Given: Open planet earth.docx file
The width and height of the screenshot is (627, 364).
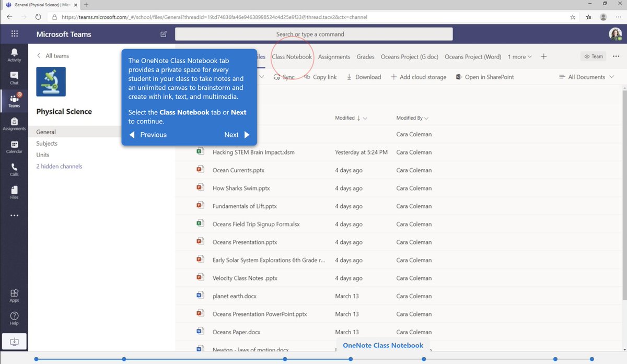Looking at the screenshot, I should point(235,296).
